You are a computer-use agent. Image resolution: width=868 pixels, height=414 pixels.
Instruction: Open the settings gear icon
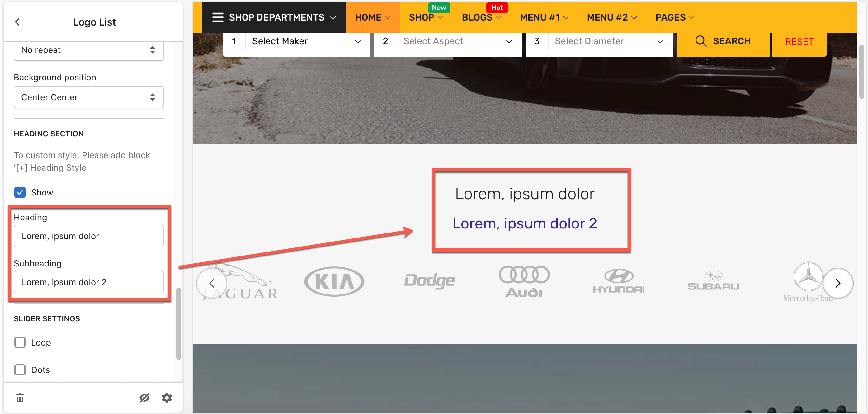tap(167, 398)
